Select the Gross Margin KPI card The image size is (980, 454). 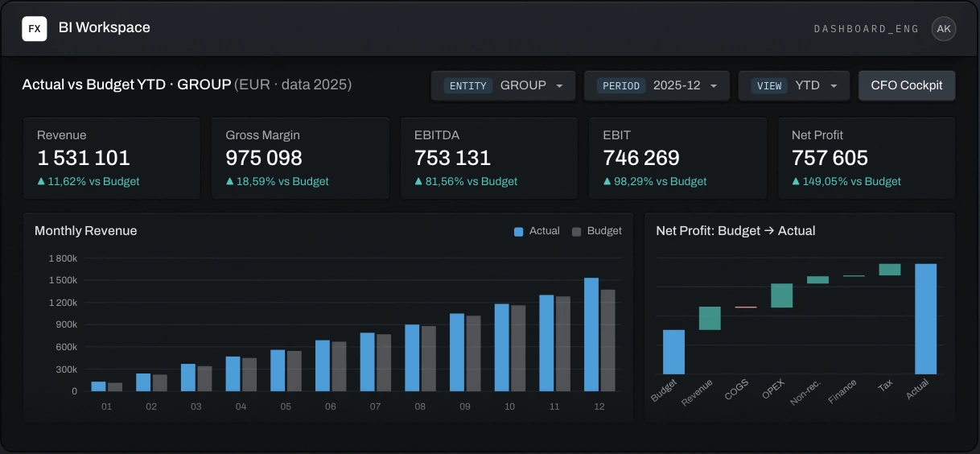click(x=300, y=159)
